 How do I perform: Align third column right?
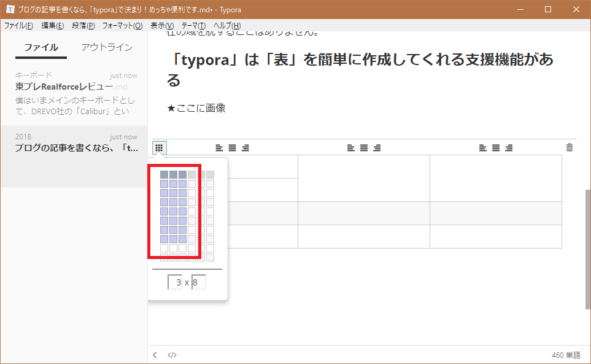pyautogui.click(x=509, y=148)
